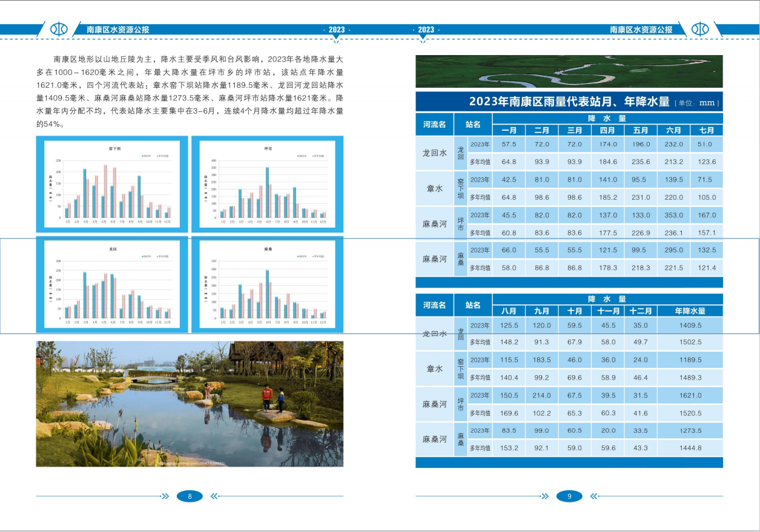Screen dimensions: 760x532
Task: Click the page number 8 badge
Action: pyautogui.click(x=190, y=496)
